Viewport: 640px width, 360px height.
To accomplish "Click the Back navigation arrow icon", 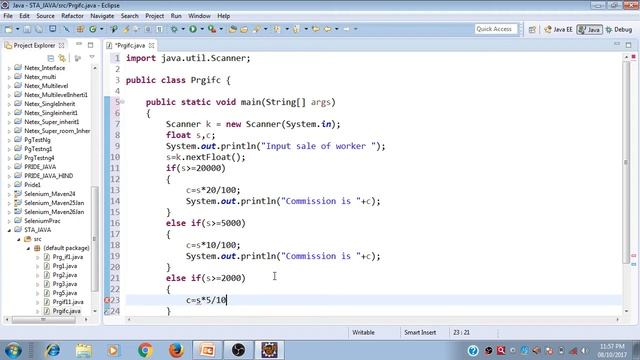I will click(x=328, y=29).
